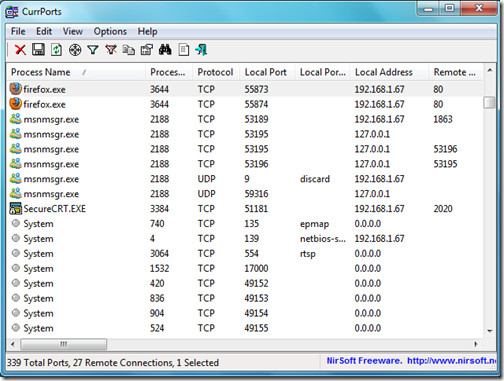This screenshot has width=504, height=381.
Task: Click '339 Total Ports' status bar text
Action: pos(38,362)
